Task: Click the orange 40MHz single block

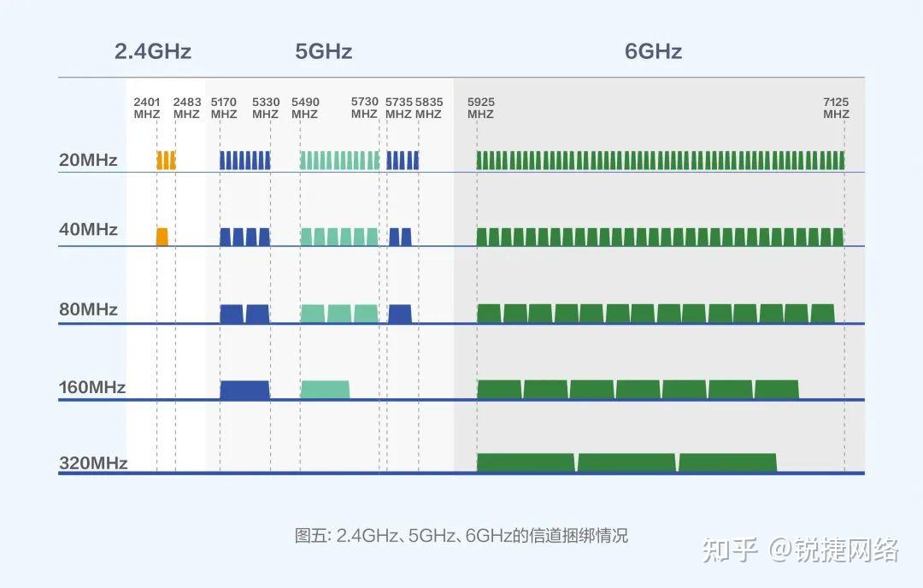Action: (x=161, y=233)
